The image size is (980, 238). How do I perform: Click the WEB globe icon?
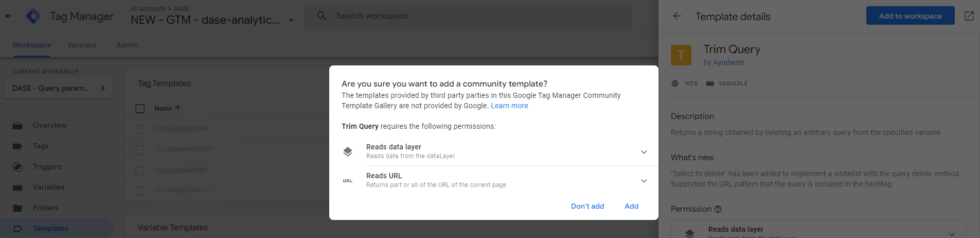pyautogui.click(x=675, y=83)
